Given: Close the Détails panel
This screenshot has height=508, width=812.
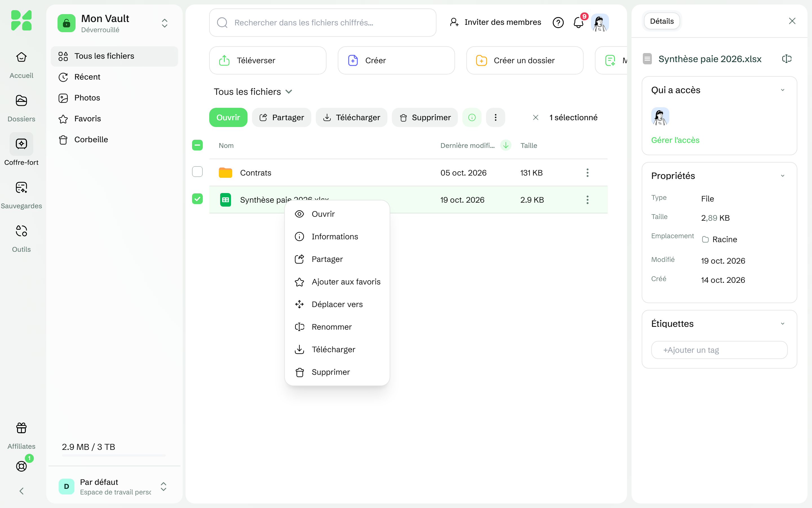Looking at the screenshot, I should coord(792,21).
